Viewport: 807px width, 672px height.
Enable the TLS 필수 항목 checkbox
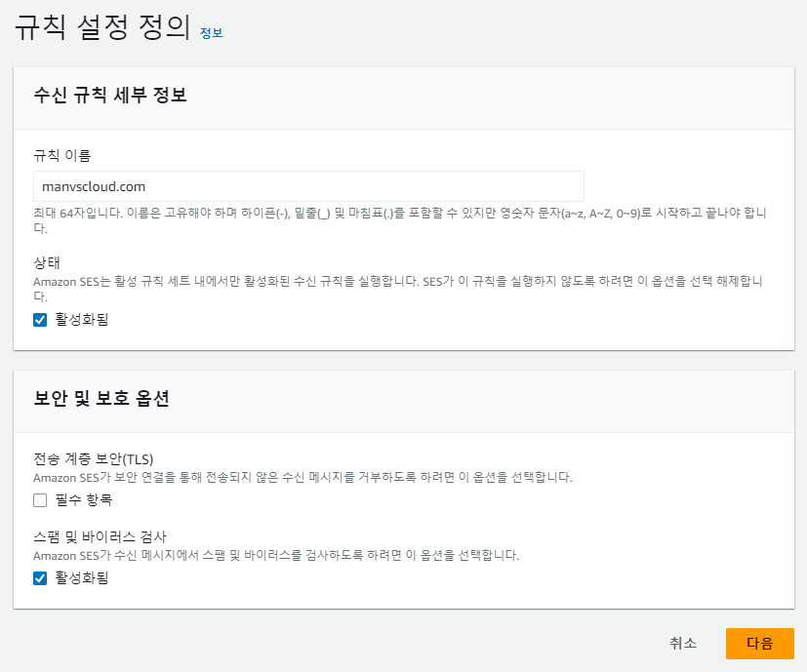pos(40,500)
